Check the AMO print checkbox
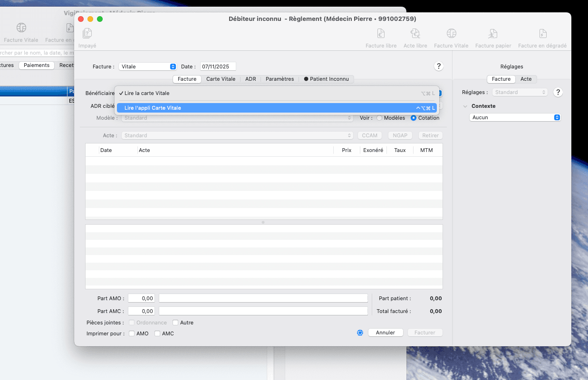588x380 pixels. [132, 334]
